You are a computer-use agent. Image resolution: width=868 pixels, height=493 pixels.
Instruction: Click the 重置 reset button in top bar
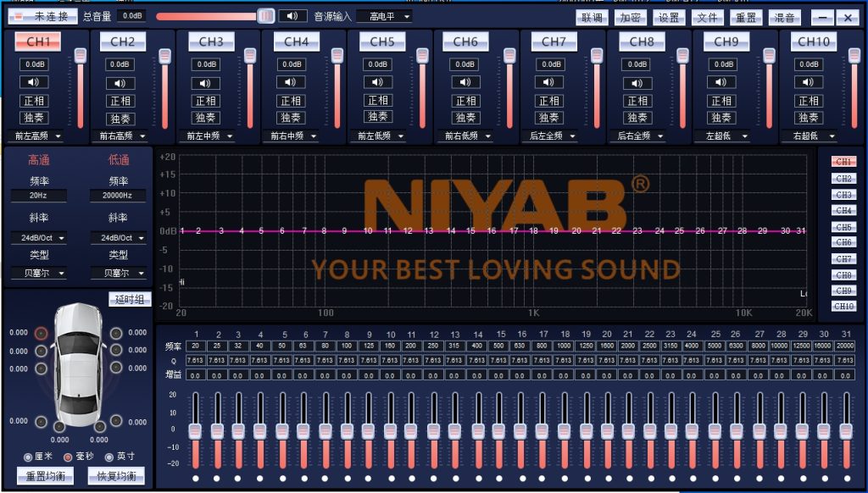(x=746, y=18)
